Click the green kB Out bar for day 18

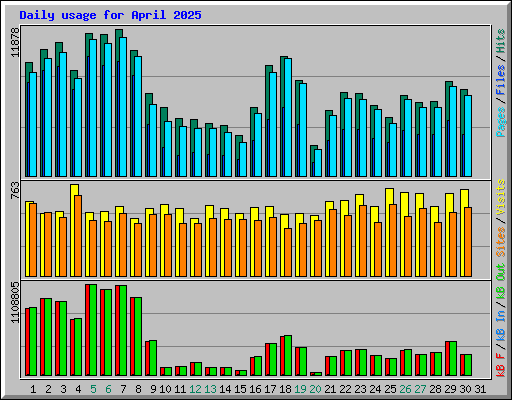pyautogui.click(x=288, y=356)
